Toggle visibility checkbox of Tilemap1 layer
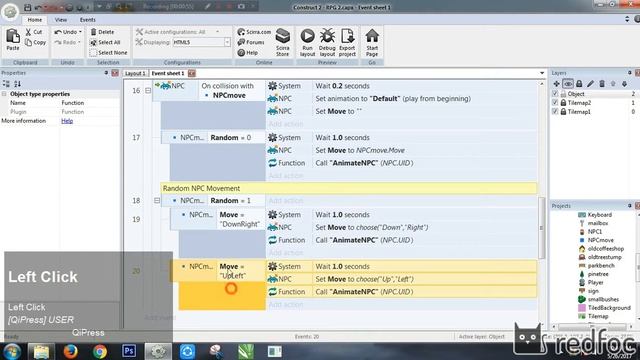 pos(555,111)
